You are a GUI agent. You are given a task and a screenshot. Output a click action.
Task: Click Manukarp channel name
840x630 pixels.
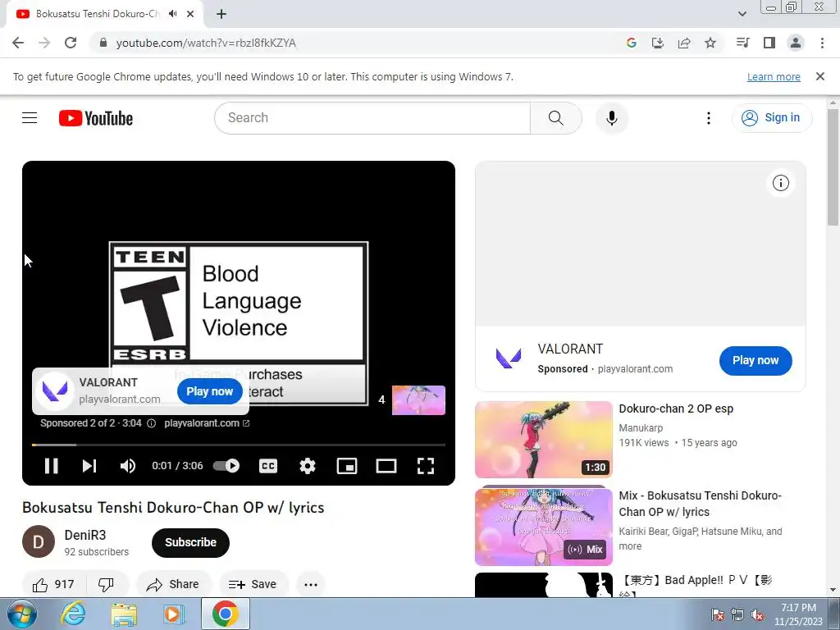641,428
